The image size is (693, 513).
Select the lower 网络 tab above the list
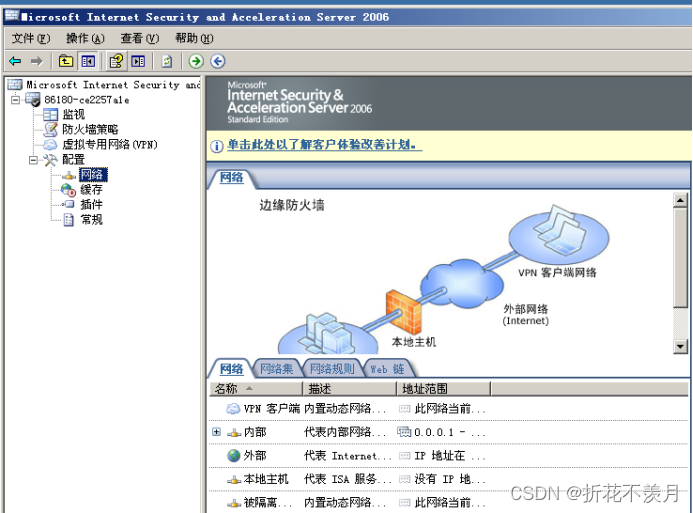231,369
